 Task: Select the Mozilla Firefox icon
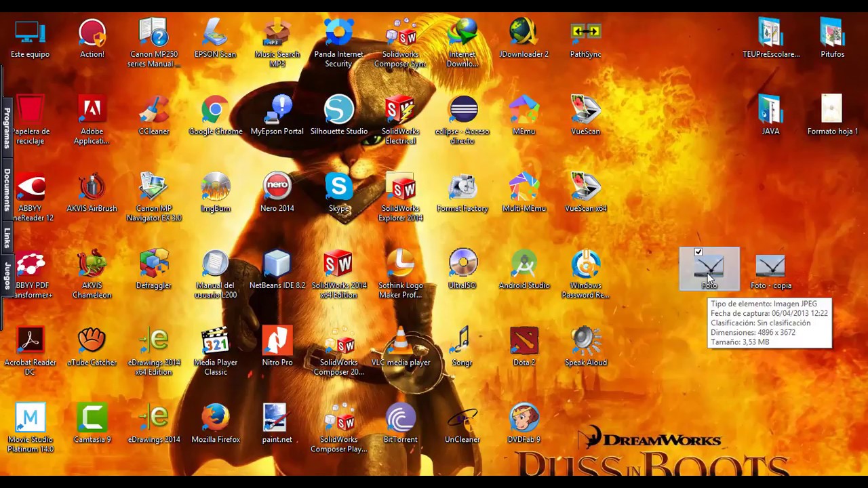coord(216,418)
